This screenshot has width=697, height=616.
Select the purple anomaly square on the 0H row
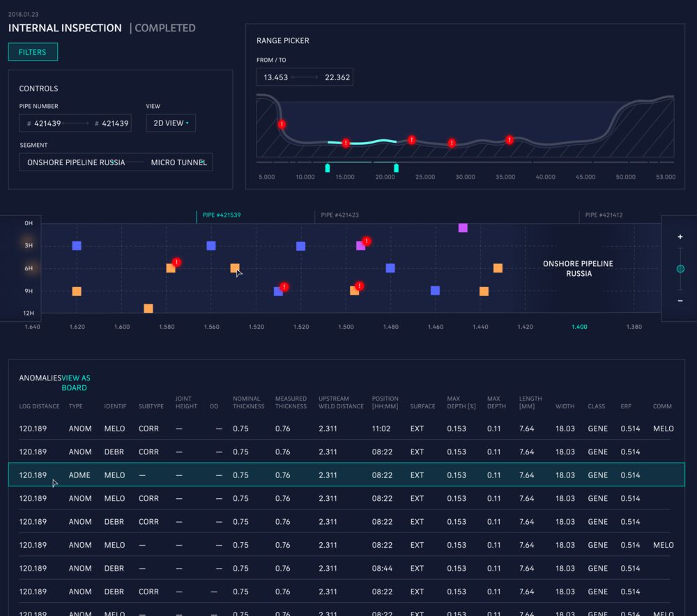pyautogui.click(x=463, y=228)
